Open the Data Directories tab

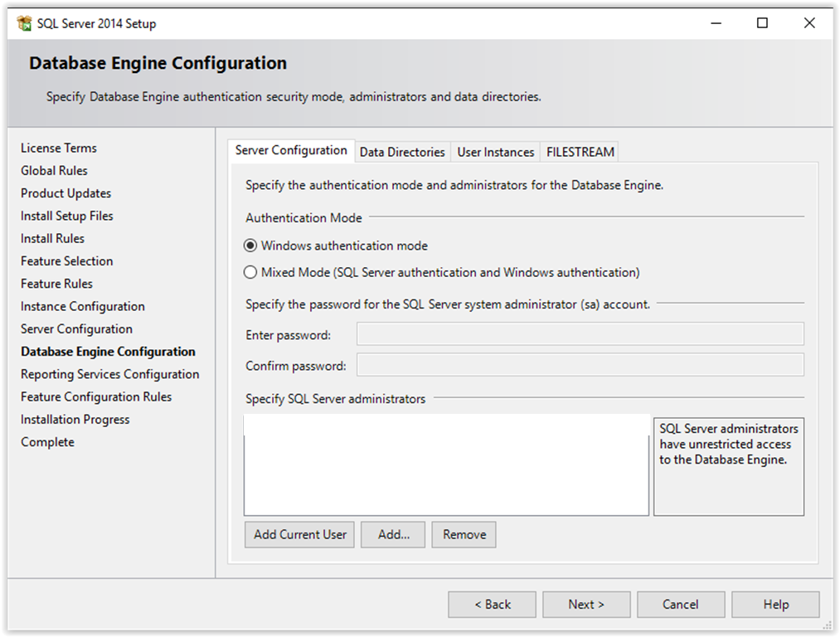(402, 152)
